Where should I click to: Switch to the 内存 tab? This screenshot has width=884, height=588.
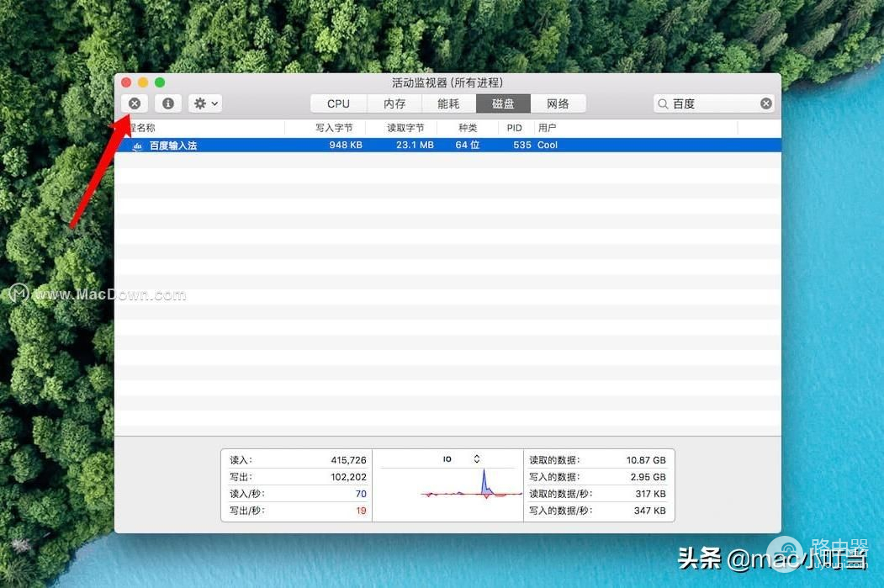394,103
